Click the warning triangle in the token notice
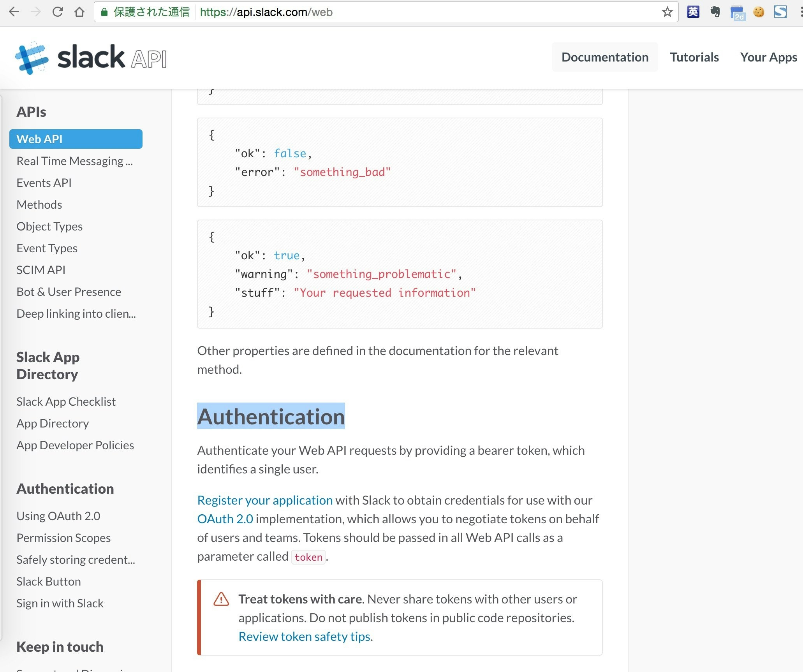803x672 pixels. click(x=221, y=599)
